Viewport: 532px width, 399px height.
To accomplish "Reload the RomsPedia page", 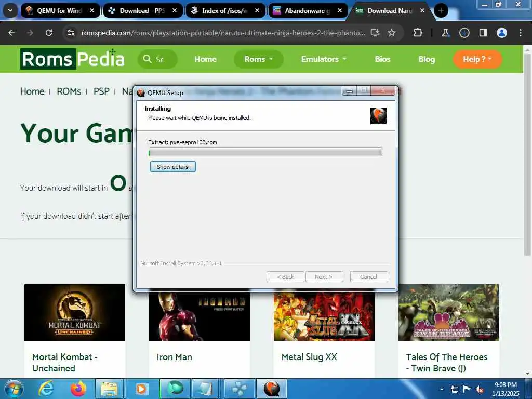I will tap(49, 33).
